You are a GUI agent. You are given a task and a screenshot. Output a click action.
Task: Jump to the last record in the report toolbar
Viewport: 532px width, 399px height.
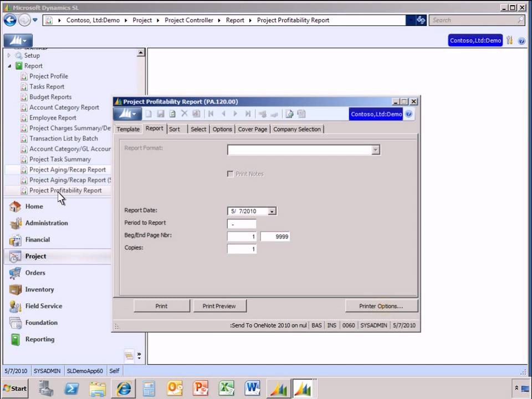pyautogui.click(x=248, y=114)
